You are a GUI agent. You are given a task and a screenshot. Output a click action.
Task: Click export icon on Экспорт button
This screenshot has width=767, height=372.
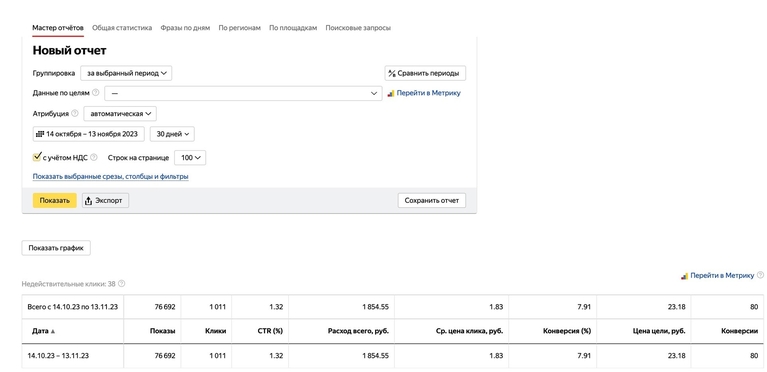89,201
